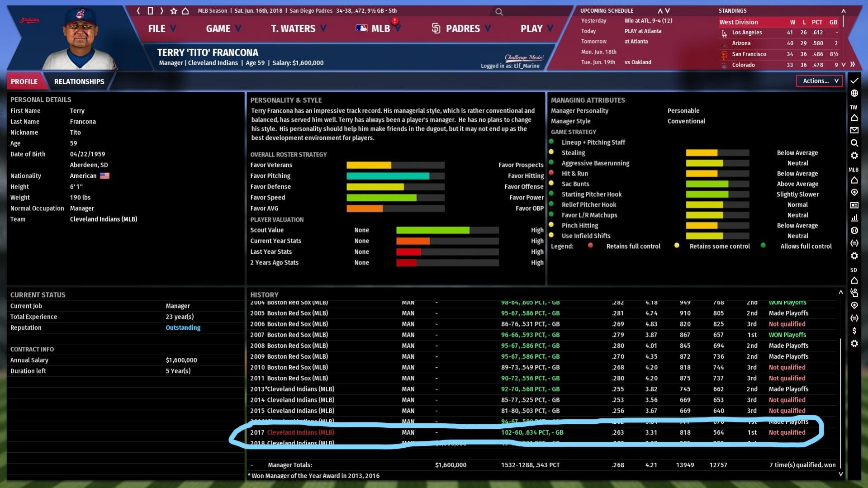Switch to the RELATIONSHIPS tab
Screen dimensions: 868x488
tap(79, 81)
